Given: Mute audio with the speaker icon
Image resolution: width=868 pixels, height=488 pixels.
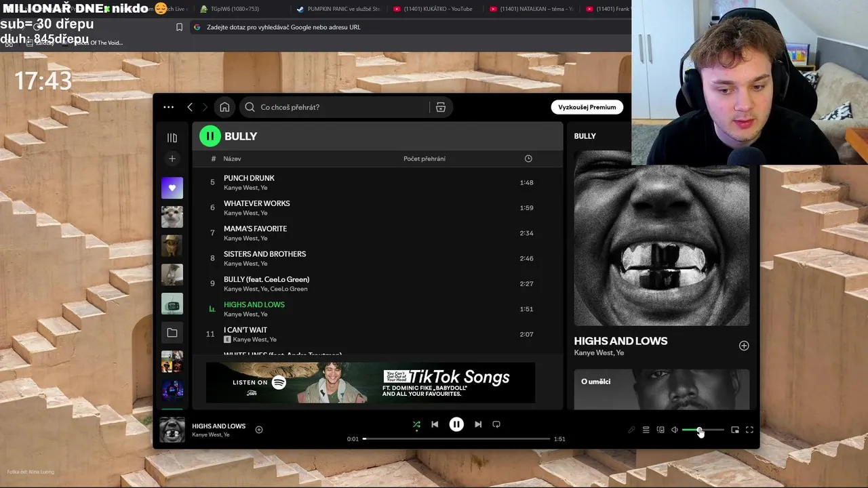Looking at the screenshot, I should (x=675, y=430).
